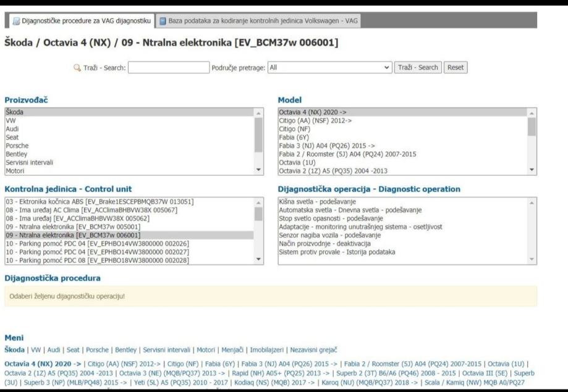Select Octavia 2 (1Z) A5 in Model list
This screenshot has width=568, height=392.
[403, 171]
